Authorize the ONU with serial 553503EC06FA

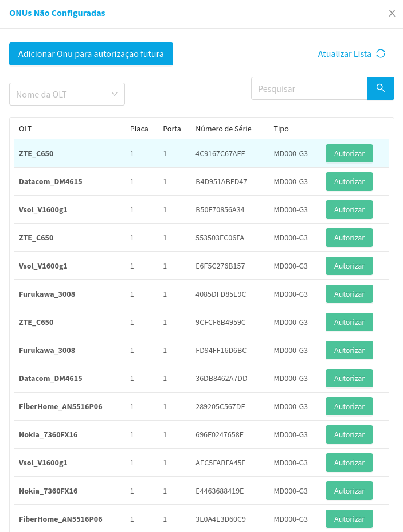point(349,238)
